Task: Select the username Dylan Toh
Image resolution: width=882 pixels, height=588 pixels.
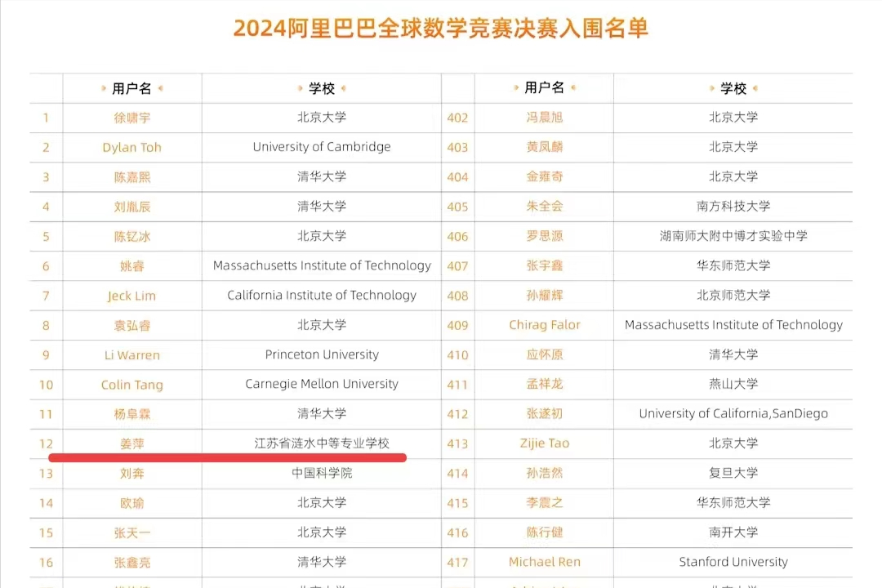Action: click(x=131, y=148)
